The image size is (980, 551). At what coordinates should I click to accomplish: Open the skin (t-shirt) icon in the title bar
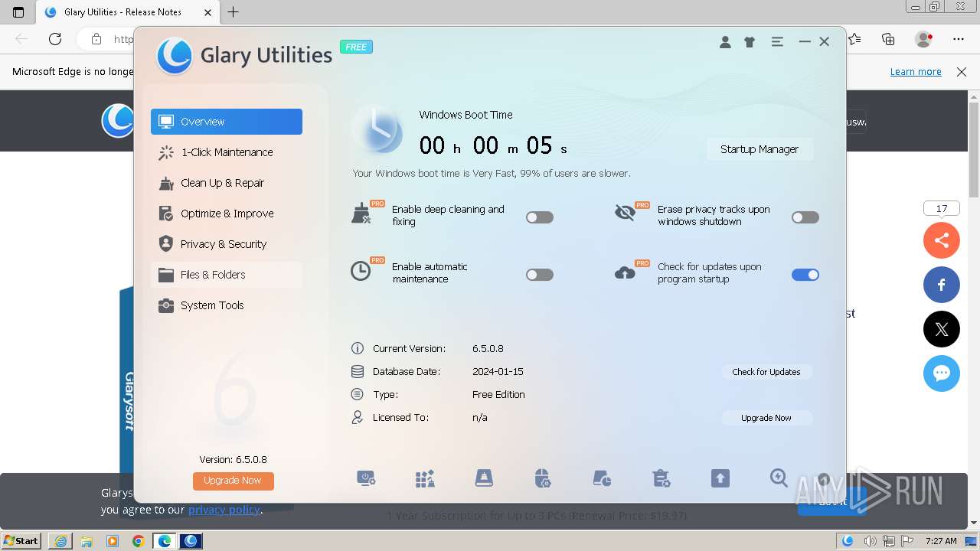(750, 42)
